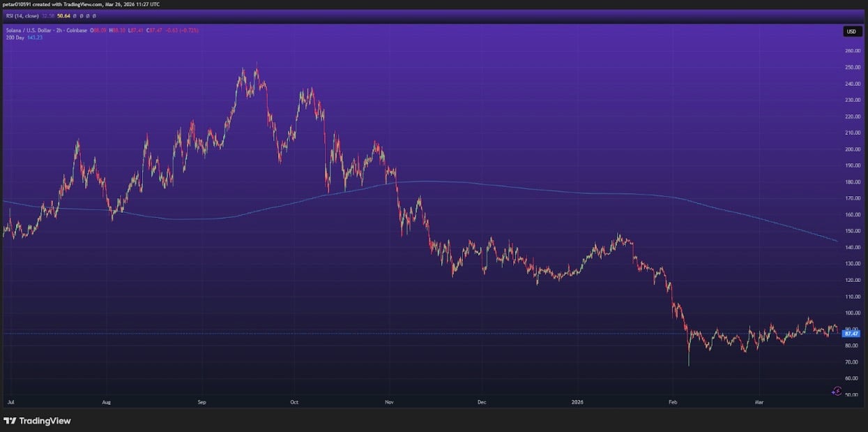Image resolution: width=868 pixels, height=432 pixels.
Task: Click the 200 Day value 143.23
Action: point(34,37)
